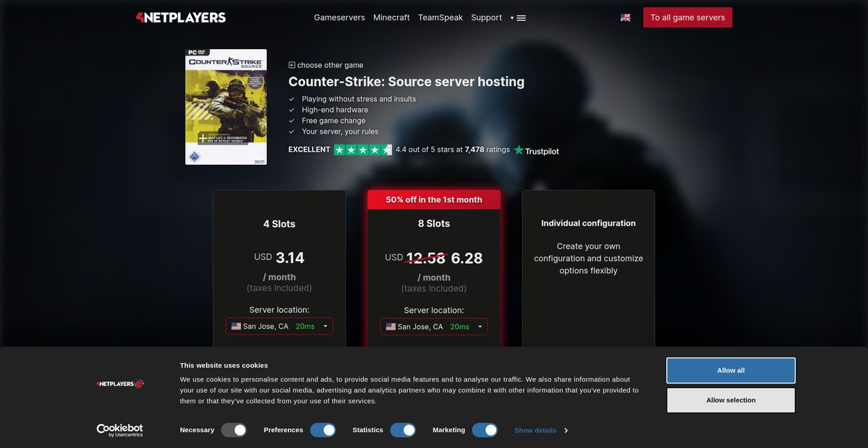Click the Cookiebot by Usercentrics logo
The image size is (868, 448).
pyautogui.click(x=120, y=430)
